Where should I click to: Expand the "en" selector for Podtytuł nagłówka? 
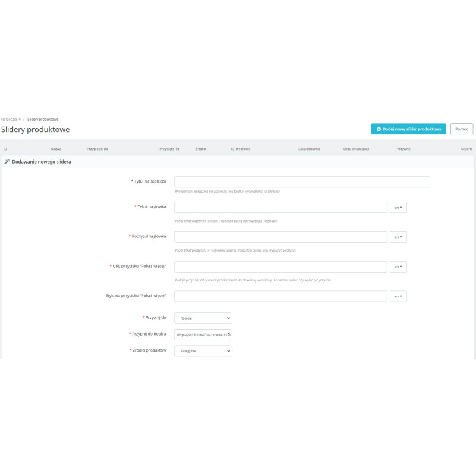coord(398,237)
